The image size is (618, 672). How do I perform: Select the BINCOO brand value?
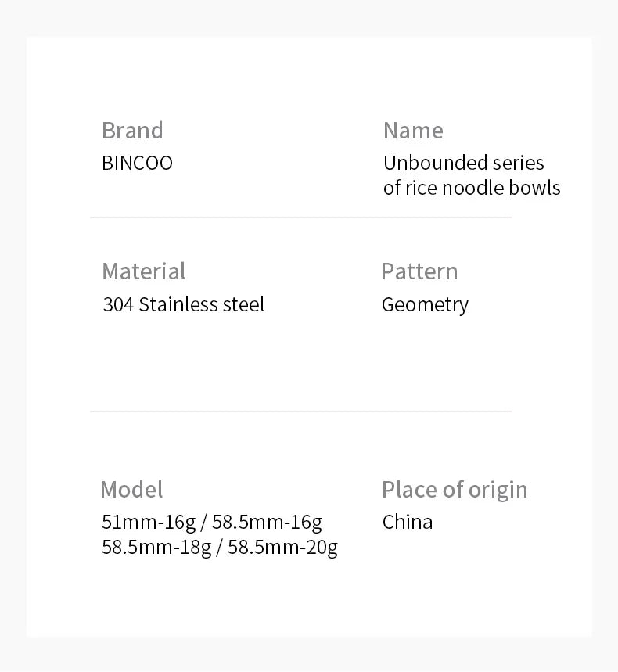(x=137, y=164)
